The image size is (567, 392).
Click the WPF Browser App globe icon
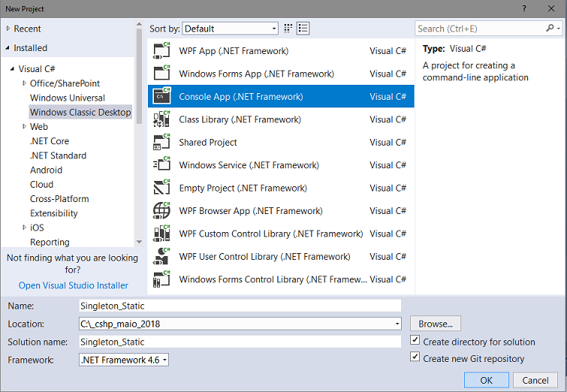coord(161,211)
